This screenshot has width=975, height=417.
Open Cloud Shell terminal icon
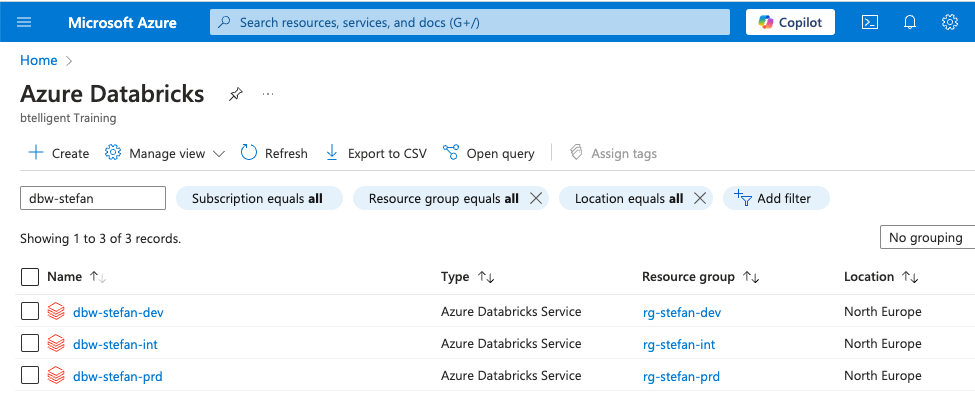(870, 22)
